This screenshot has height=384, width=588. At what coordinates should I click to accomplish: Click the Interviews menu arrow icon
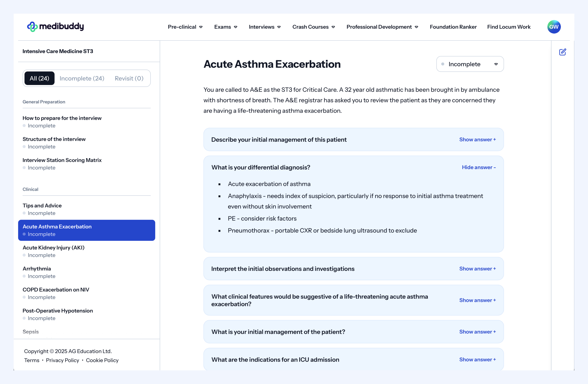[x=279, y=27]
